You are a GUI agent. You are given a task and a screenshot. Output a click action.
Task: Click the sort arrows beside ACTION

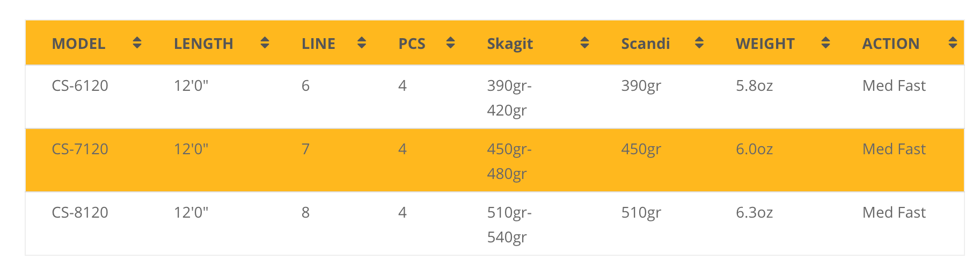pyautogui.click(x=953, y=43)
